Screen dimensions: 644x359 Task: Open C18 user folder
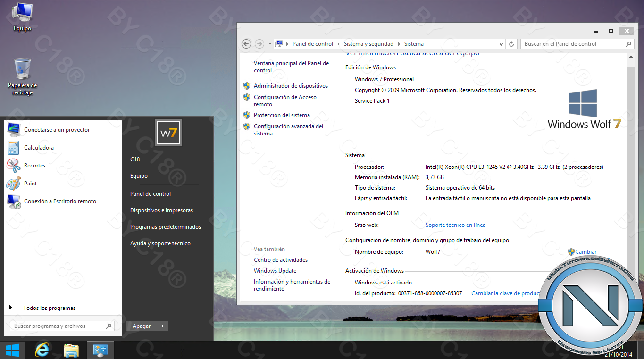point(135,159)
